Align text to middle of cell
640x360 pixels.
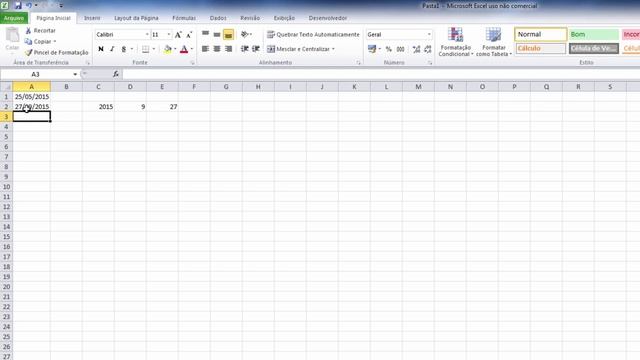pyautogui.click(x=217, y=35)
